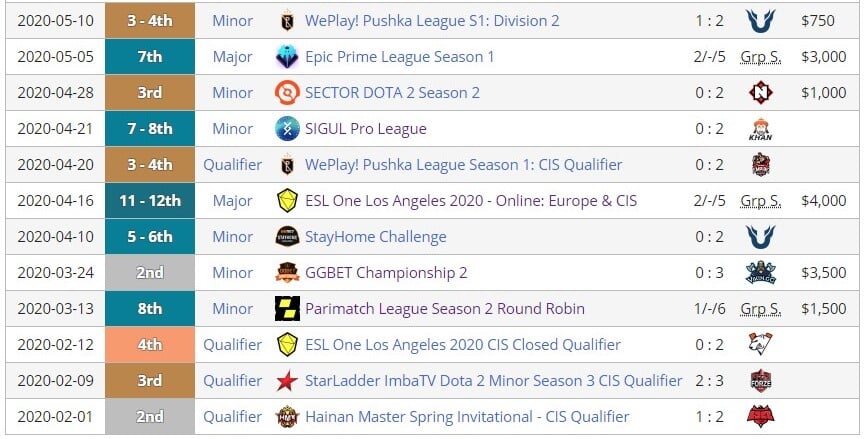This screenshot has width=864, height=439.
Task: Click the HellRaisers logo in the Hainan Master row
Action: point(760,416)
